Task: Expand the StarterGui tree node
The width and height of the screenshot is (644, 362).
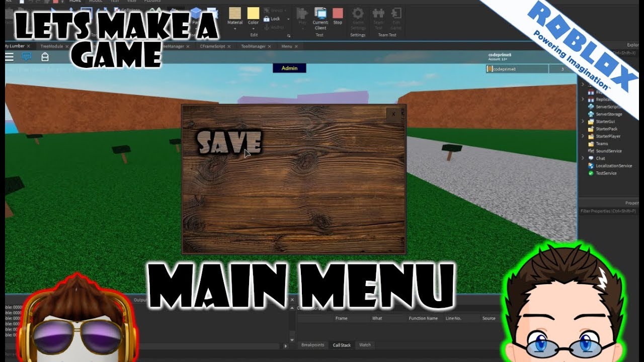Action: point(583,122)
